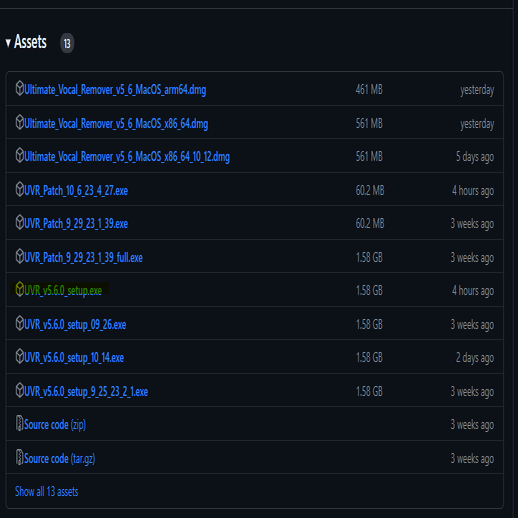Screen dimensions: 518x518
Task: Click package icon beside UVR_v5.6.0_setup_10_14.exe
Action: [x=19, y=357]
